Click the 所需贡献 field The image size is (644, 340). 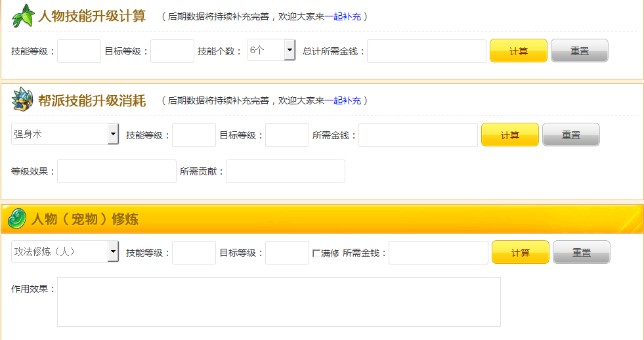(286, 171)
